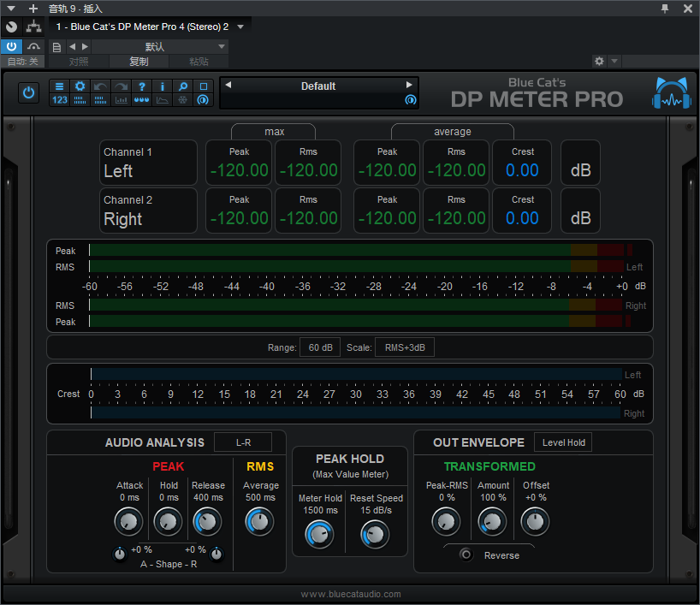Open the host gear settings icon
700x605 pixels.
[599, 61]
